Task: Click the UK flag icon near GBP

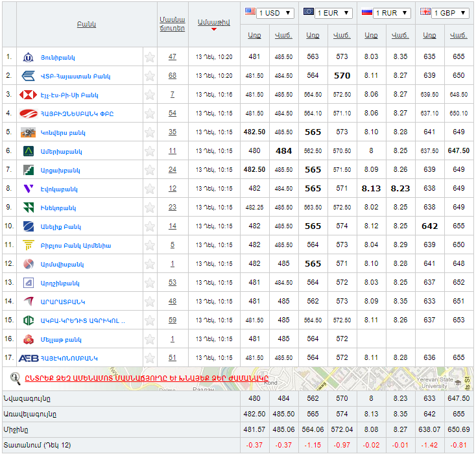Action: (x=425, y=12)
